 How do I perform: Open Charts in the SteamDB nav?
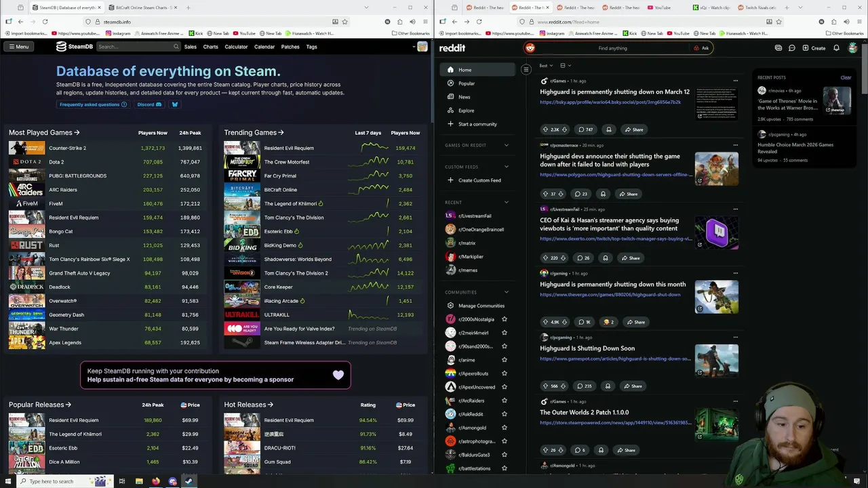[x=210, y=47]
